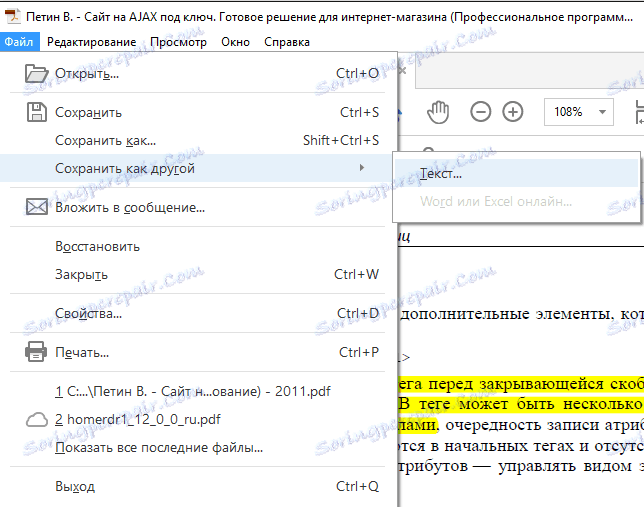644x507 pixels.
Task: Close the tab with the small X
Action: pos(402,71)
